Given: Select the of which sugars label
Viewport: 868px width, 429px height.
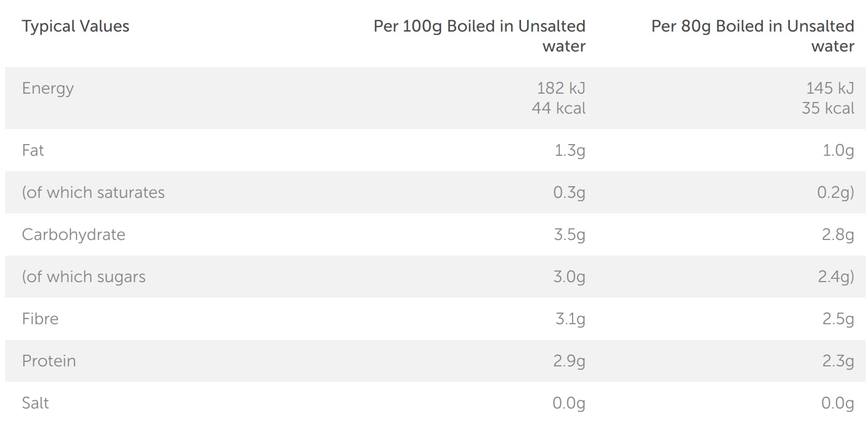Looking at the screenshot, I should [84, 277].
